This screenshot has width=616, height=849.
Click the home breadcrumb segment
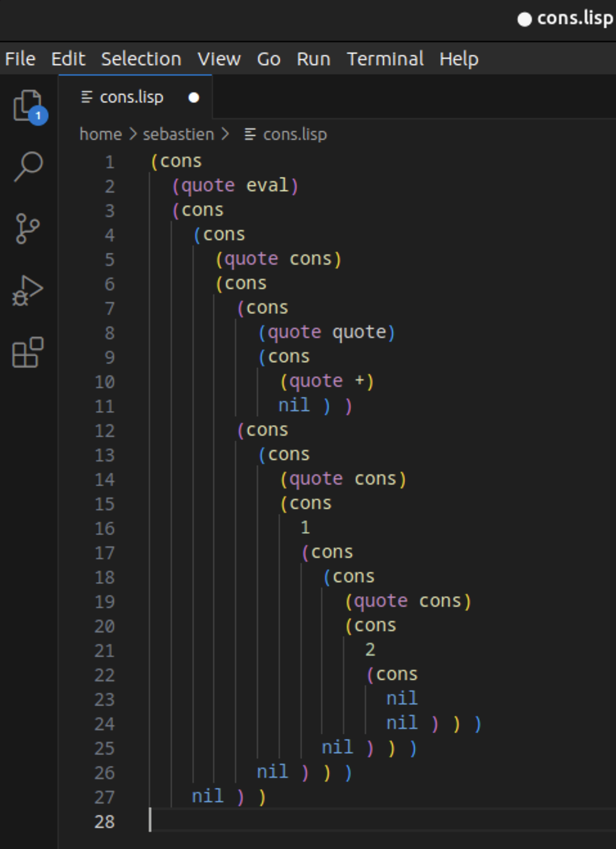coord(101,135)
